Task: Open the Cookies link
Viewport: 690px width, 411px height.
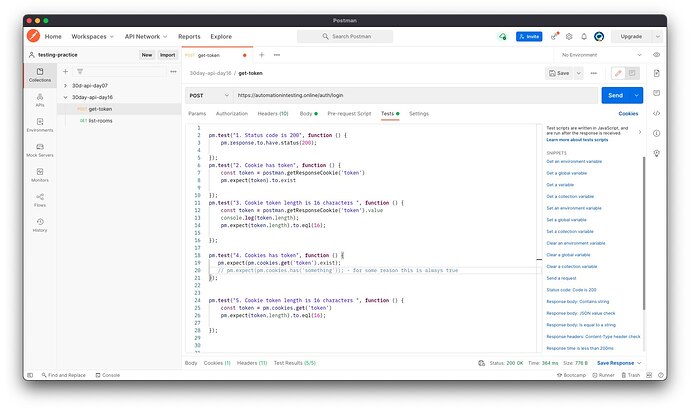Action: pos(628,114)
